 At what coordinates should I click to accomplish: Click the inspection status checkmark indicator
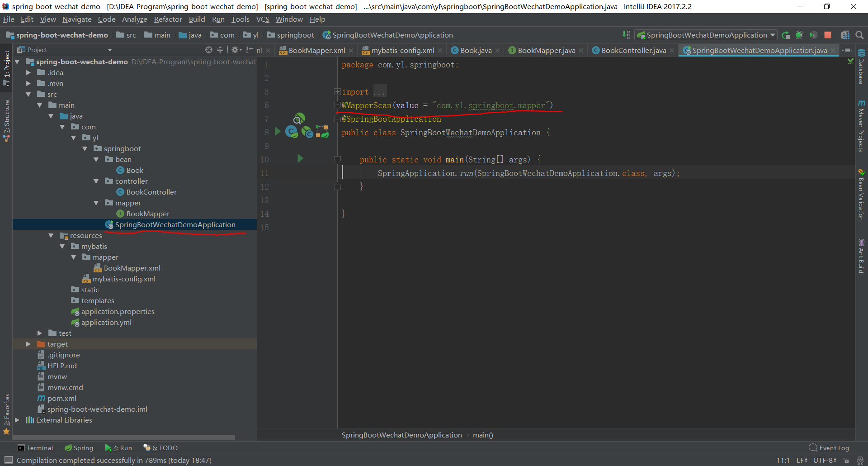coord(850,61)
